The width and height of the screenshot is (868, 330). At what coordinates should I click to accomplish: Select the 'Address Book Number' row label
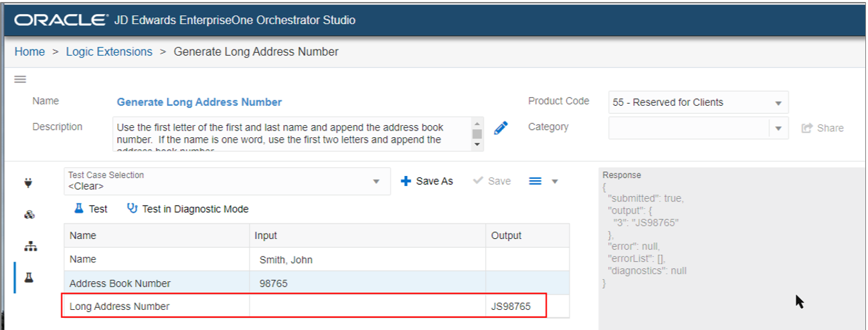120,284
